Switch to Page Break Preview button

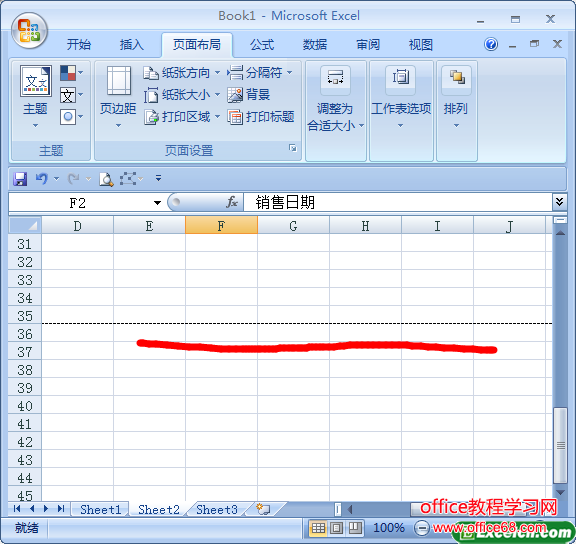click(355, 528)
